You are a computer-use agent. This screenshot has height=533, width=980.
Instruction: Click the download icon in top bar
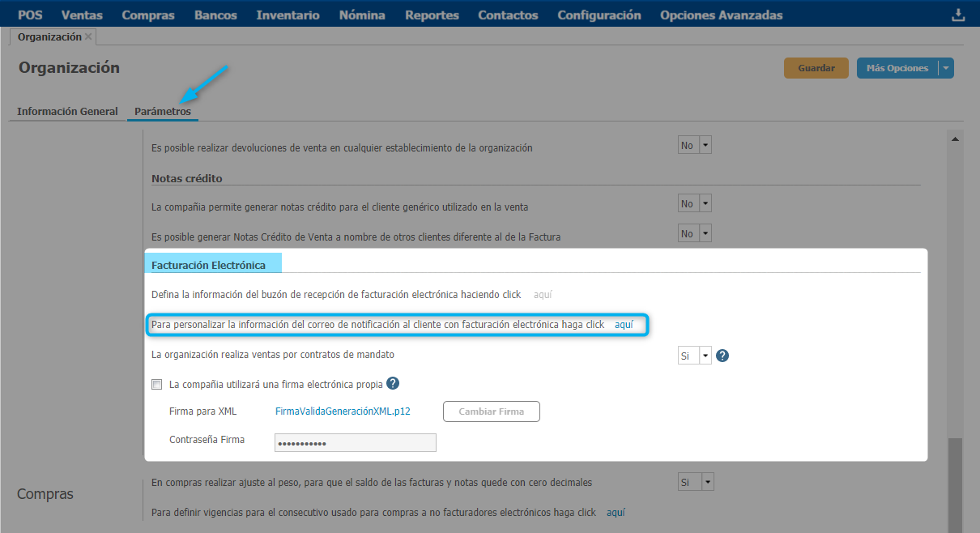pos(958,15)
